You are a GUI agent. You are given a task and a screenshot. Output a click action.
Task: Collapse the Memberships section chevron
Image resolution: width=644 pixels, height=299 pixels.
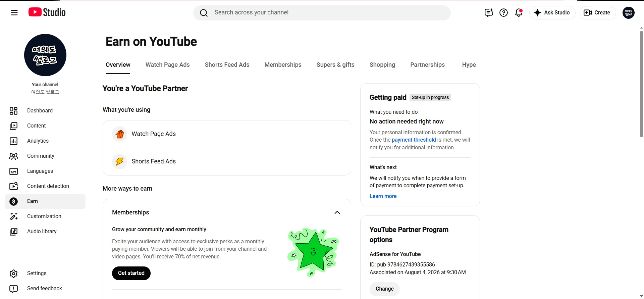(337, 212)
